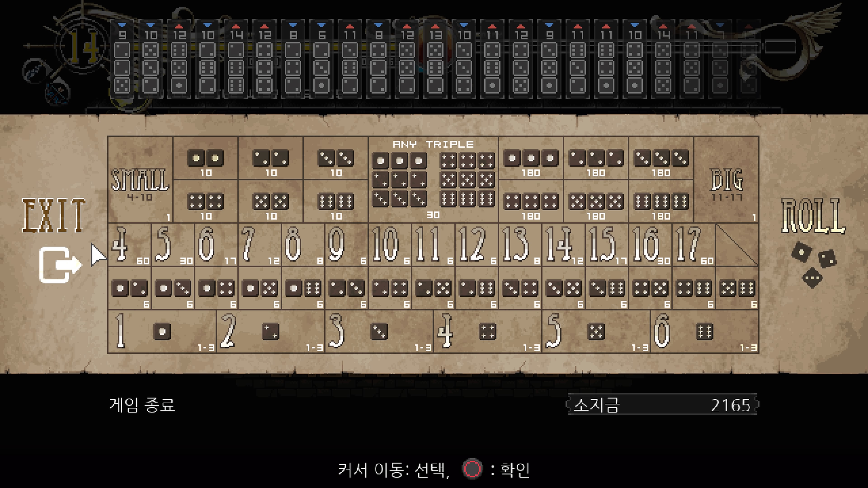Select the Any Triple bet cell
The height and width of the screenshot is (488, 868).
(433, 180)
